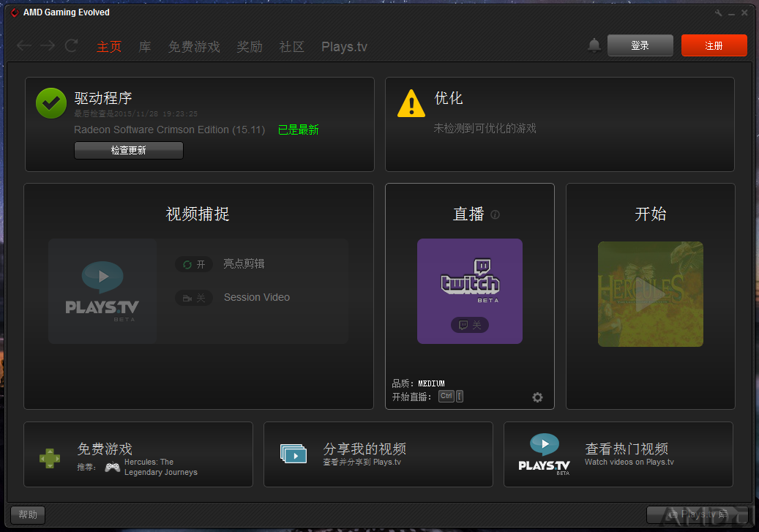This screenshot has width=759, height=532.
Task: Click the Session Video label
Action: pos(257,297)
